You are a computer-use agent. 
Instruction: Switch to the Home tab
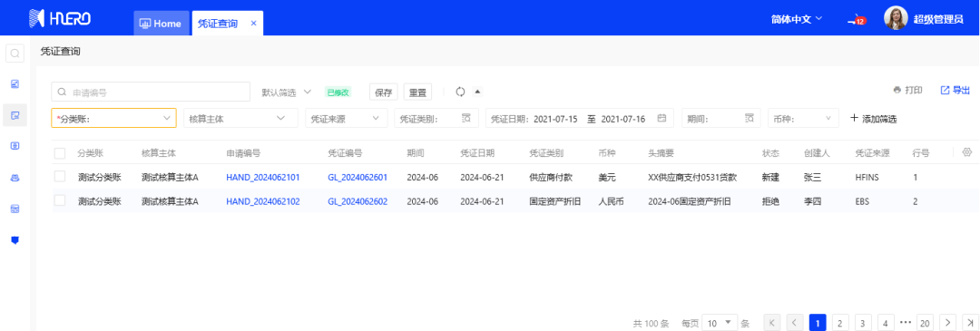point(162,24)
